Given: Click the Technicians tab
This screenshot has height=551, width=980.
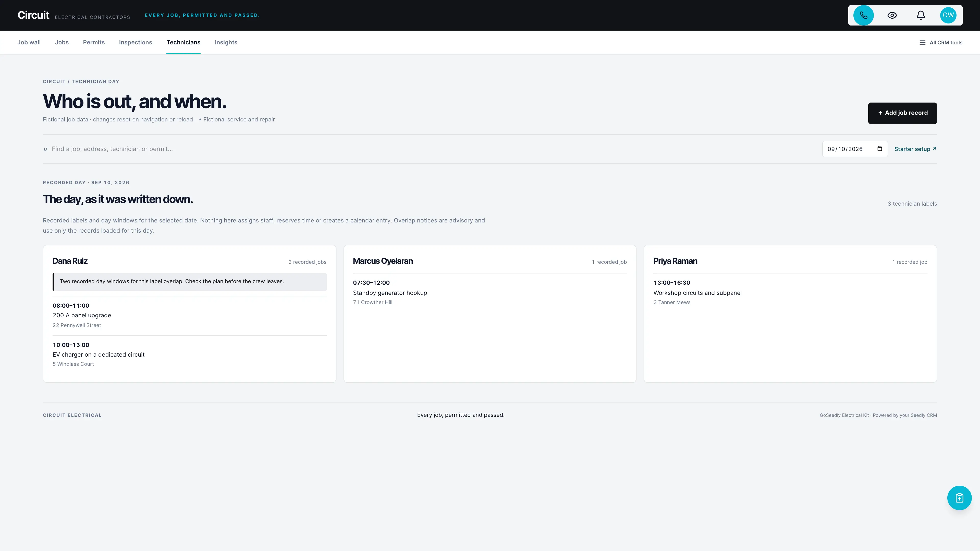Looking at the screenshot, I should [183, 42].
